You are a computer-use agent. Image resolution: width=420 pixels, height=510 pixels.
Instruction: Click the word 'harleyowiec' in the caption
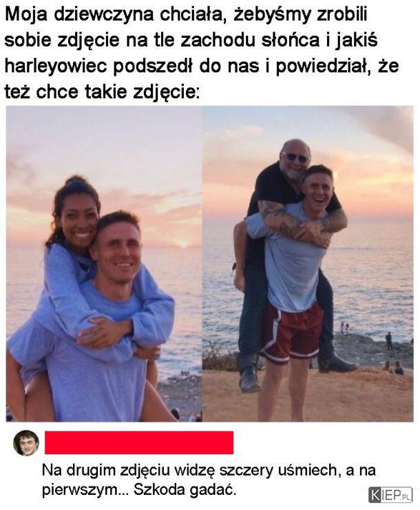click(56, 66)
